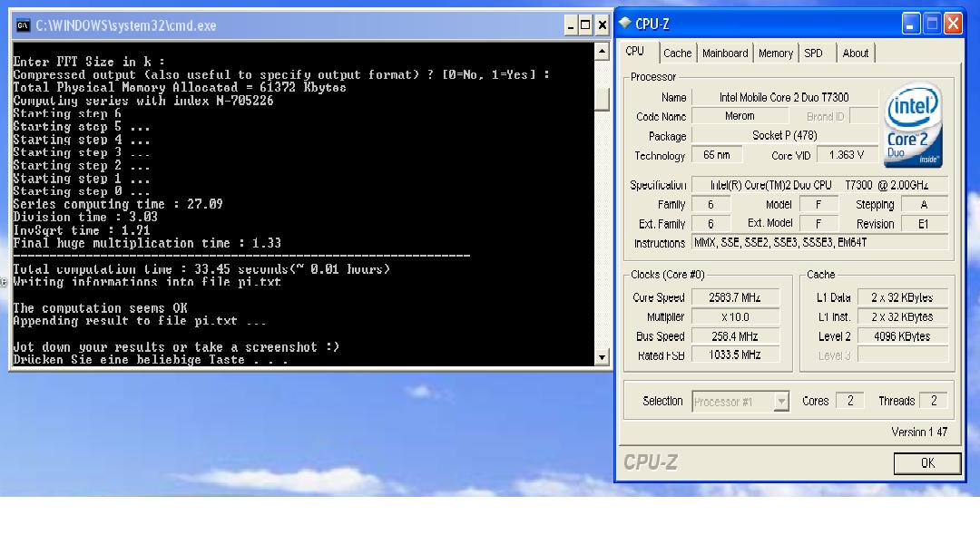This screenshot has width=980, height=544.
Task: Click the cmd.exe title bar icon
Action: click(23, 25)
